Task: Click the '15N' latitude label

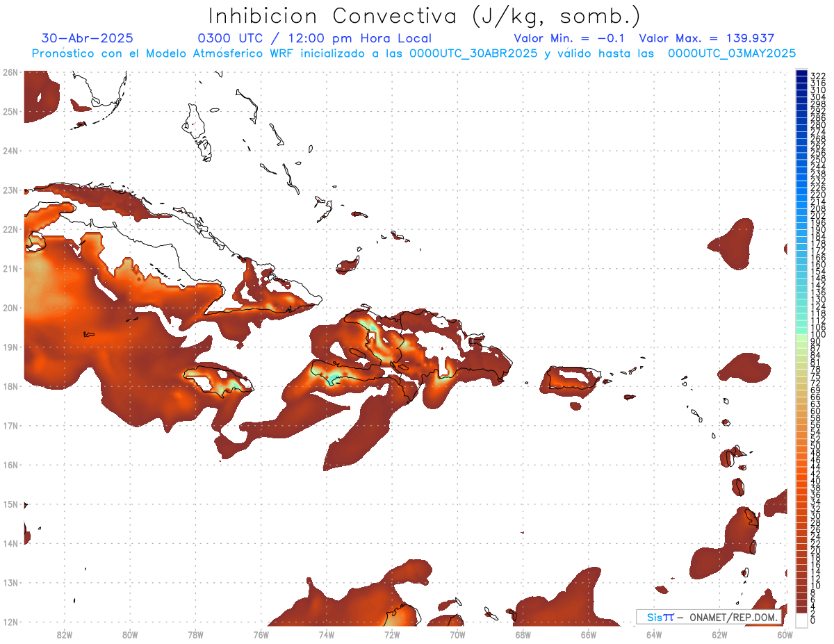Action: point(10,504)
